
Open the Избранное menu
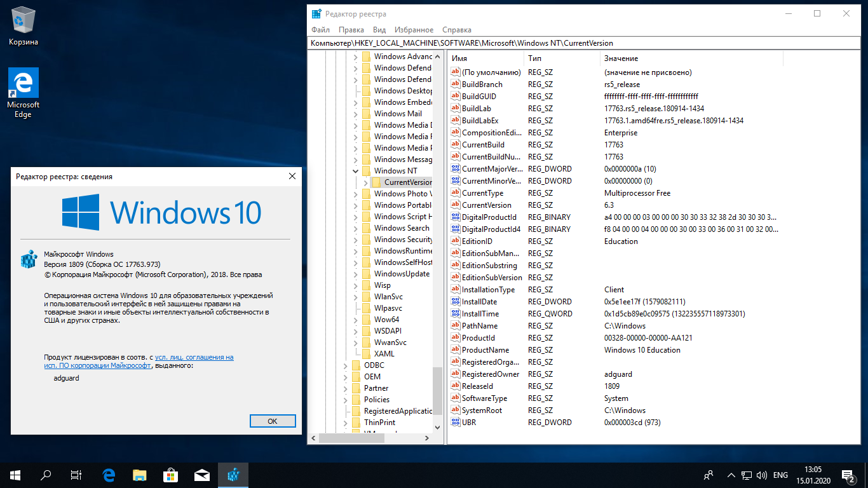(414, 30)
